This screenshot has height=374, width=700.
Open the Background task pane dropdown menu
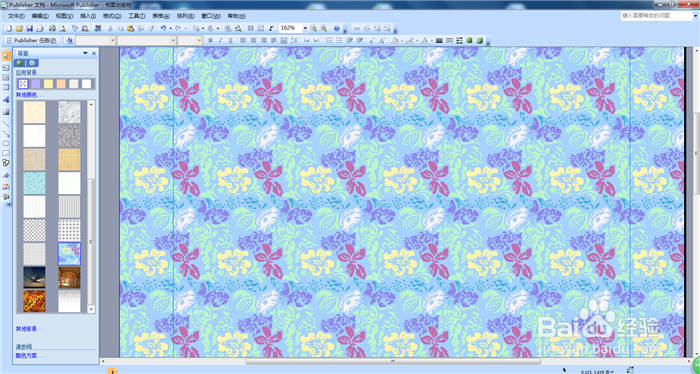coord(85,53)
